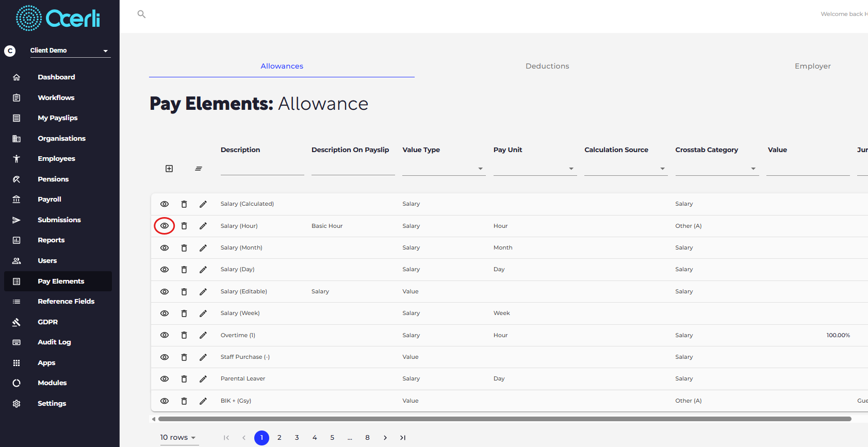The height and width of the screenshot is (447, 868).
Task: Open the Calculation Source filter dropdown
Action: click(626, 169)
